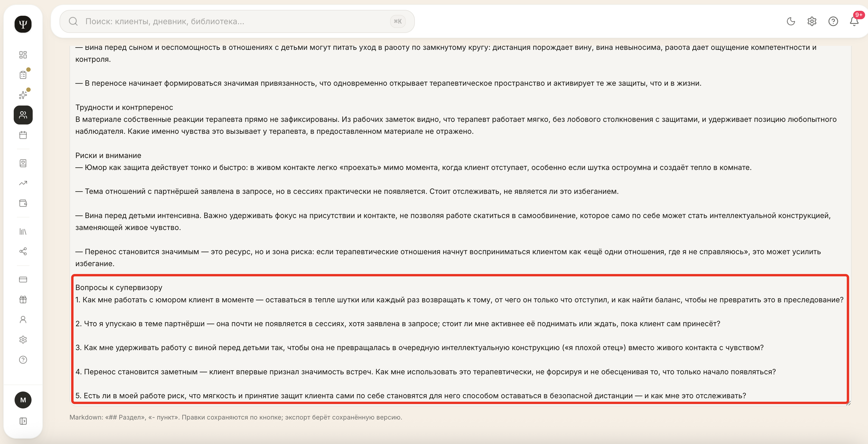
Task: Open the share nodes icon in sidebar
Action: pyautogui.click(x=23, y=252)
